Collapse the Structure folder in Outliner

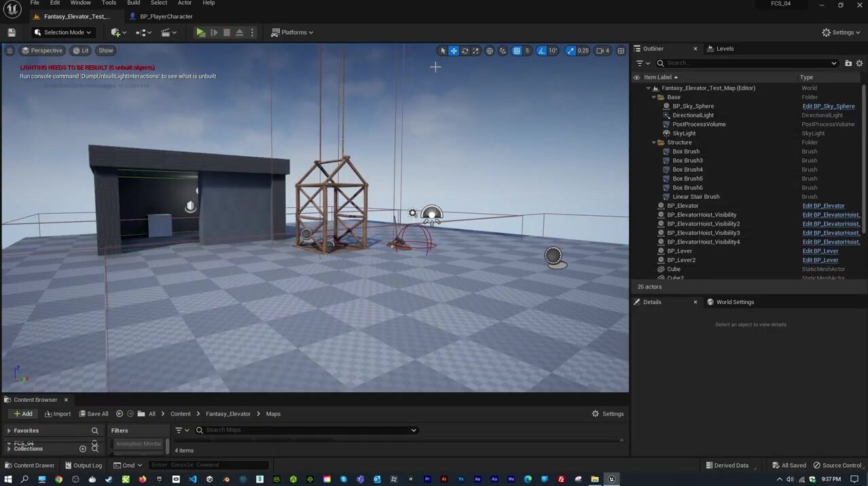654,143
